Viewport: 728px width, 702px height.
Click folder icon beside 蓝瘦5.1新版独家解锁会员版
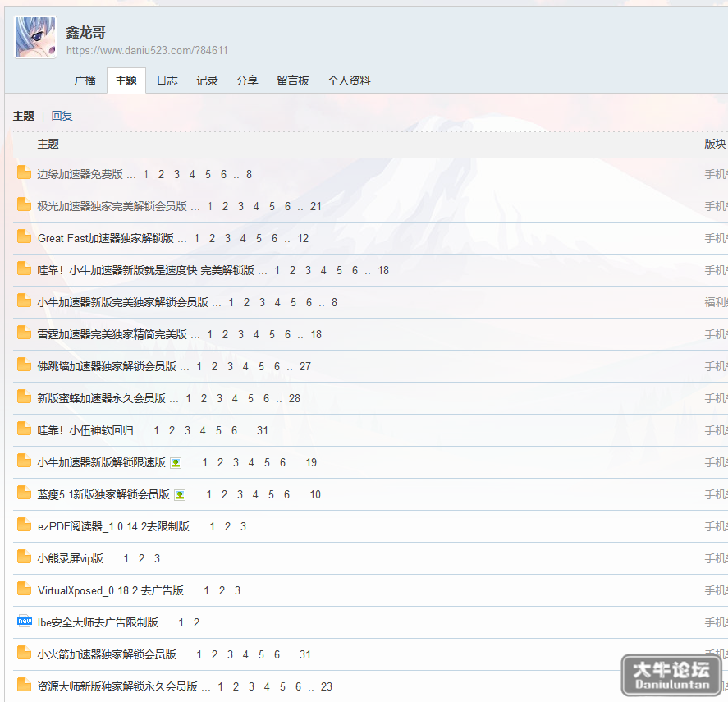click(24, 493)
